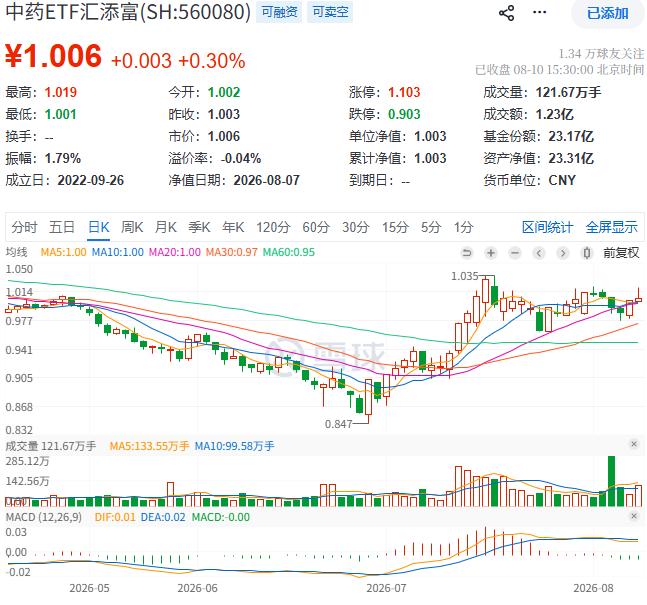Click the chart reset (undo arrow) icon
This screenshot has height=605, width=647.
pyautogui.click(x=467, y=253)
